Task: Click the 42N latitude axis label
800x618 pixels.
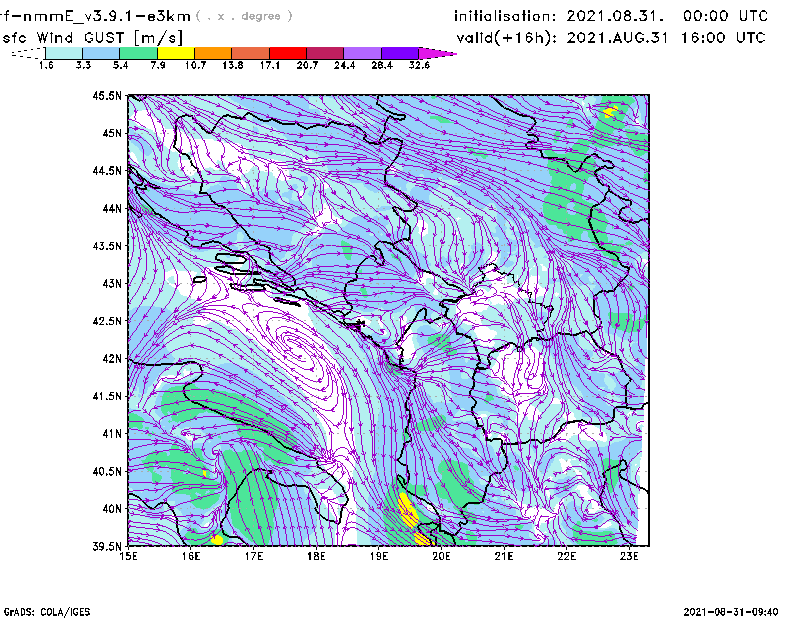Action: (x=112, y=358)
